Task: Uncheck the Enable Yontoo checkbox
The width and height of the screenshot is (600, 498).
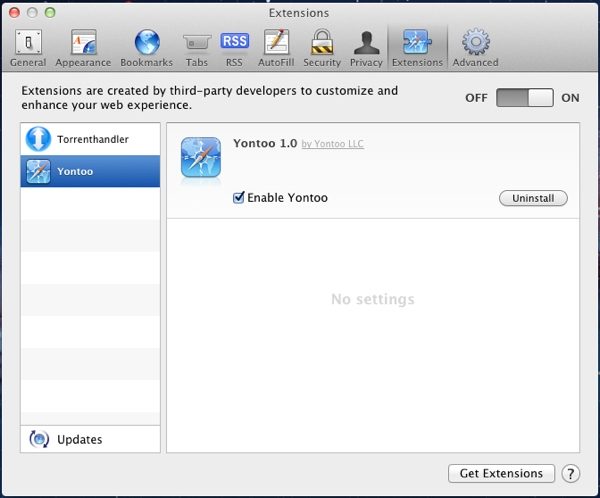Action: tap(239, 198)
